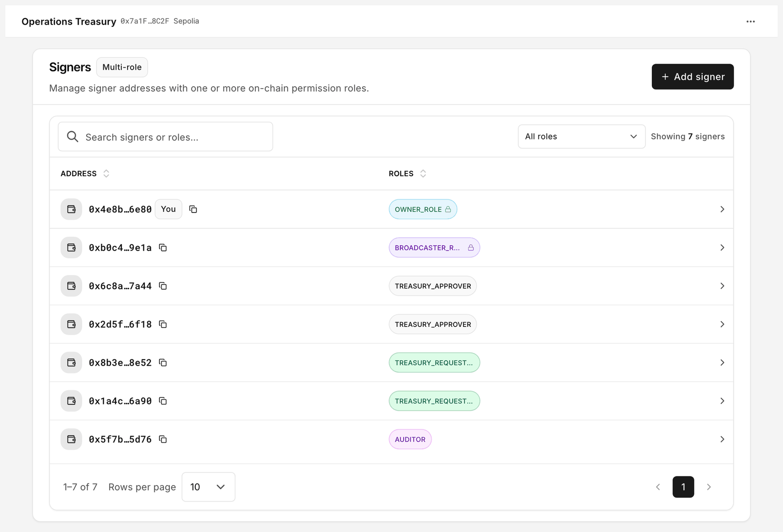This screenshot has width=783, height=532.
Task: Click the Sepolia network label
Action: pos(186,21)
